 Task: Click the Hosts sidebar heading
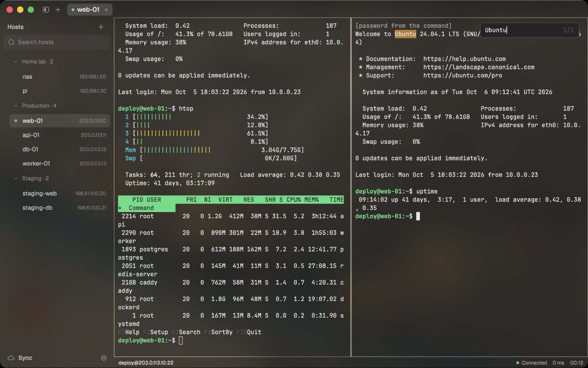coord(15,27)
